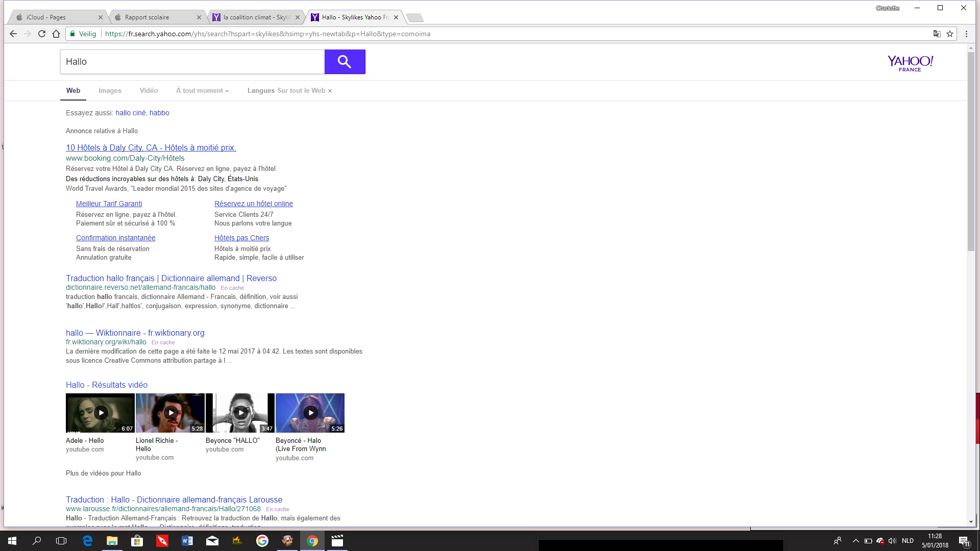Switch to the Images search tab
This screenshot has width=980, height=551.
pos(110,91)
